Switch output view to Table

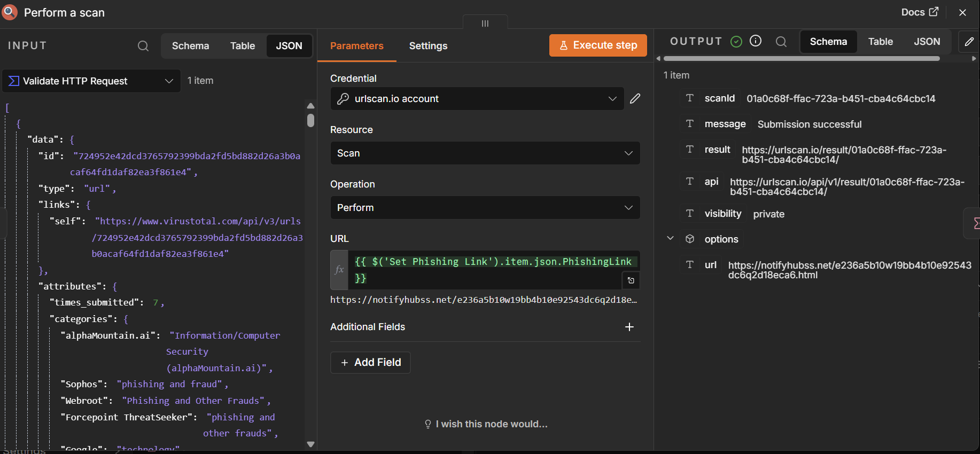(880, 42)
